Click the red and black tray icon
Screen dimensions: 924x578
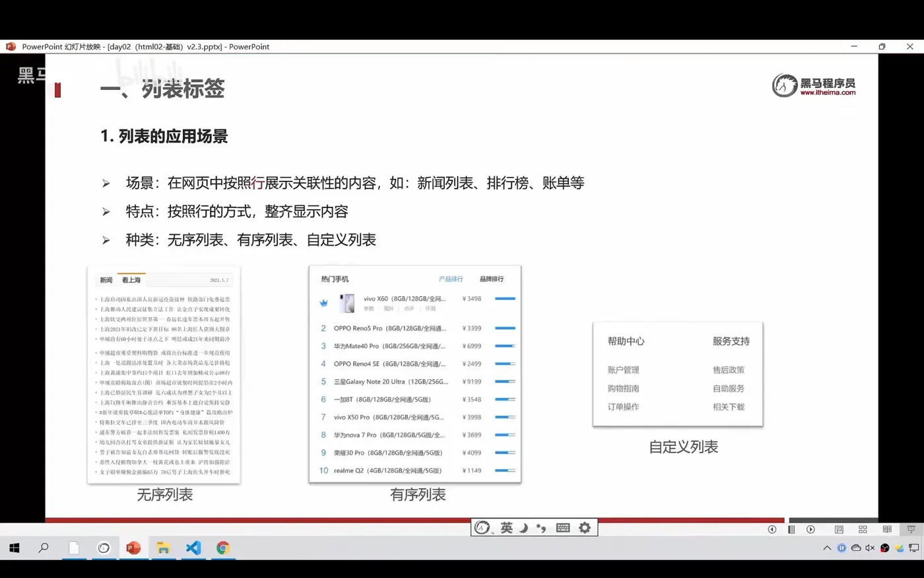[885, 548]
